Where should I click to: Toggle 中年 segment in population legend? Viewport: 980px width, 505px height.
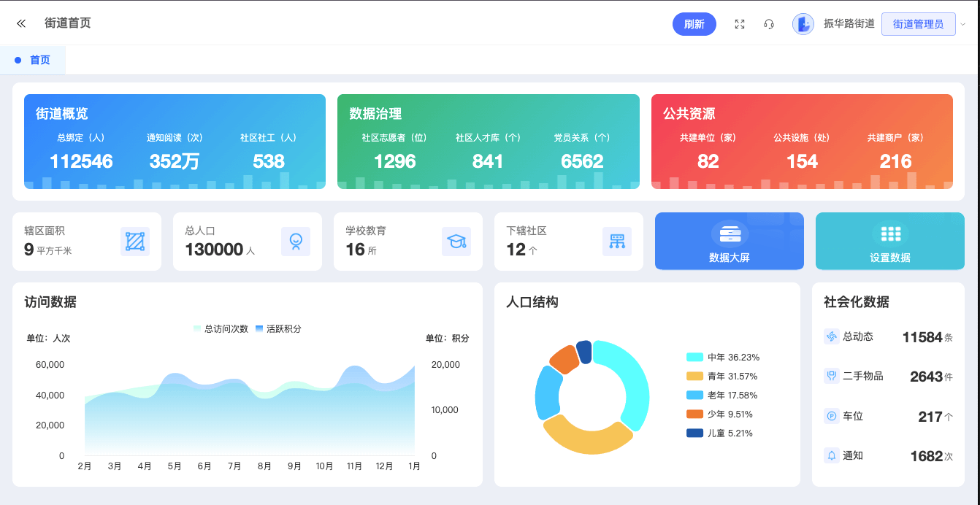pyautogui.click(x=723, y=358)
